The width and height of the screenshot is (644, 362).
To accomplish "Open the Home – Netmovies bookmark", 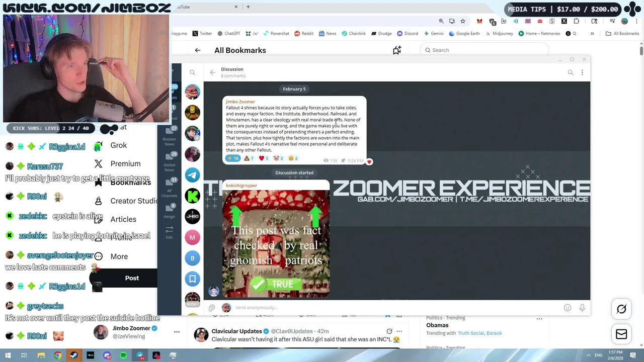I will tap(539, 34).
